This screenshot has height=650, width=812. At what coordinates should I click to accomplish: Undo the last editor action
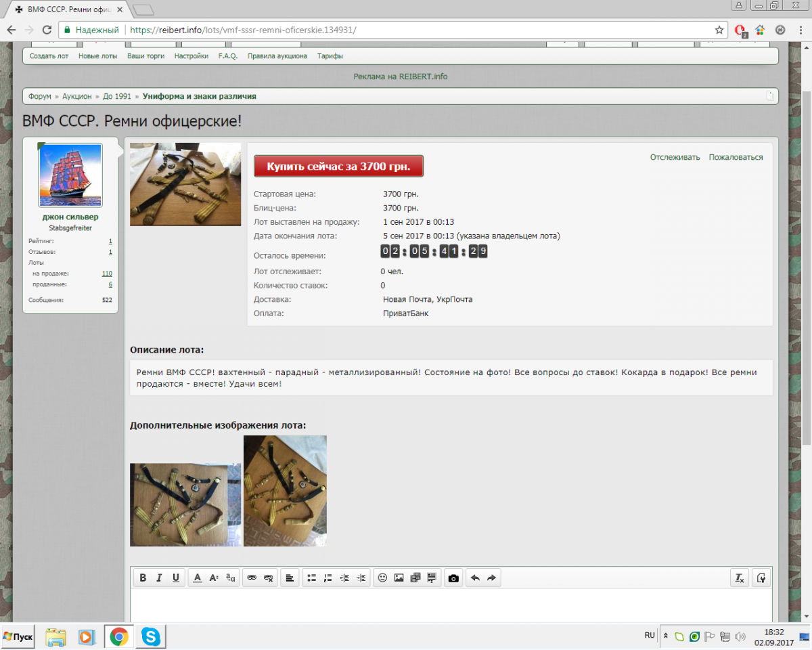(475, 578)
